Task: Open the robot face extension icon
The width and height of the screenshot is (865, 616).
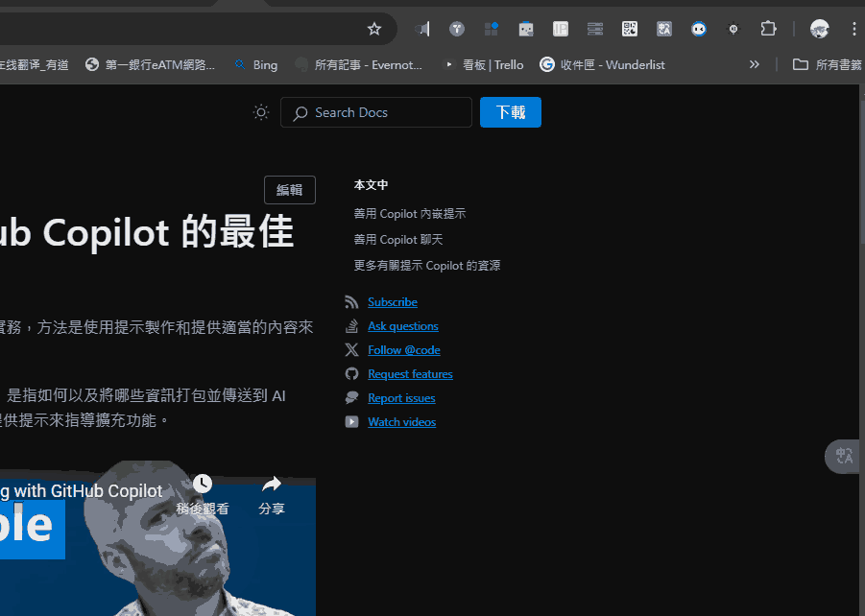Action: [526, 29]
